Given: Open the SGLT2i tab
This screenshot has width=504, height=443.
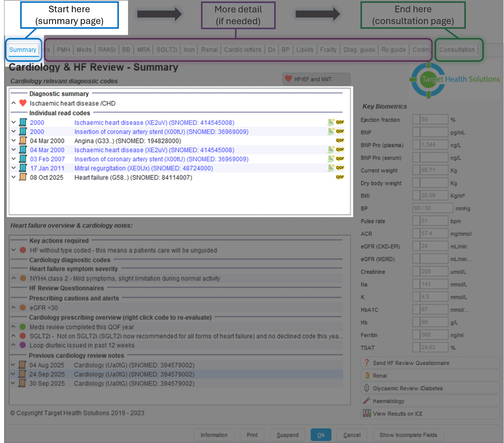Looking at the screenshot, I should tap(167, 50).
